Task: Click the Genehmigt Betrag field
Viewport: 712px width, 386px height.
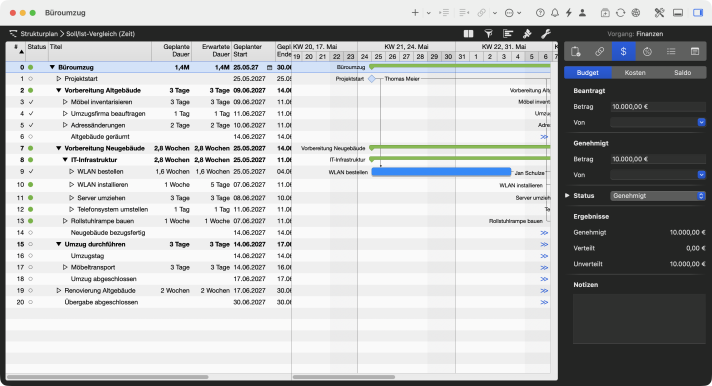Action: (x=658, y=159)
